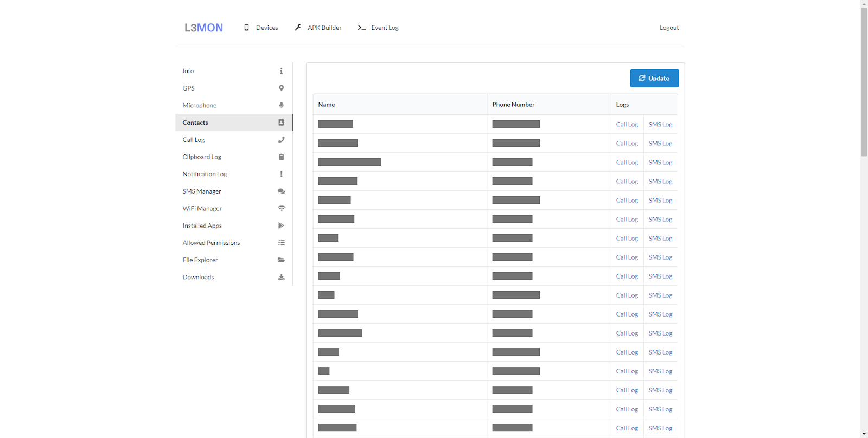Click the Allowed Permissions checklist icon
This screenshot has height=438, width=868.
281,243
